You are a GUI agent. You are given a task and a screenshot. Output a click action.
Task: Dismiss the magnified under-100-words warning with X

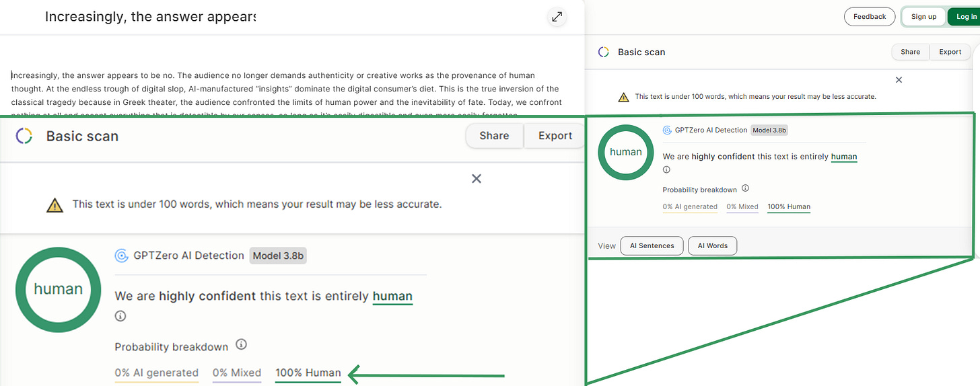tap(477, 179)
